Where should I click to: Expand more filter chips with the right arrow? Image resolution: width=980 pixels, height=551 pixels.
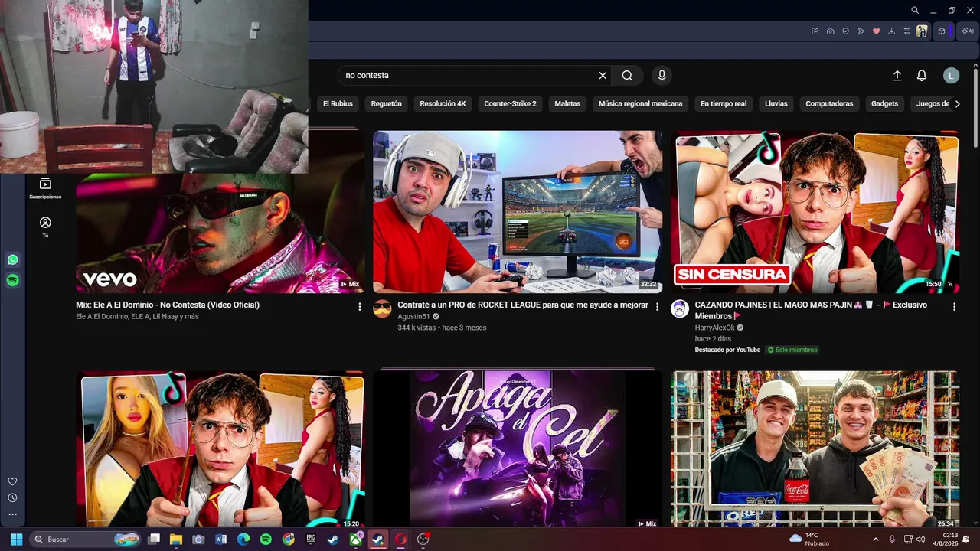[x=957, y=104]
